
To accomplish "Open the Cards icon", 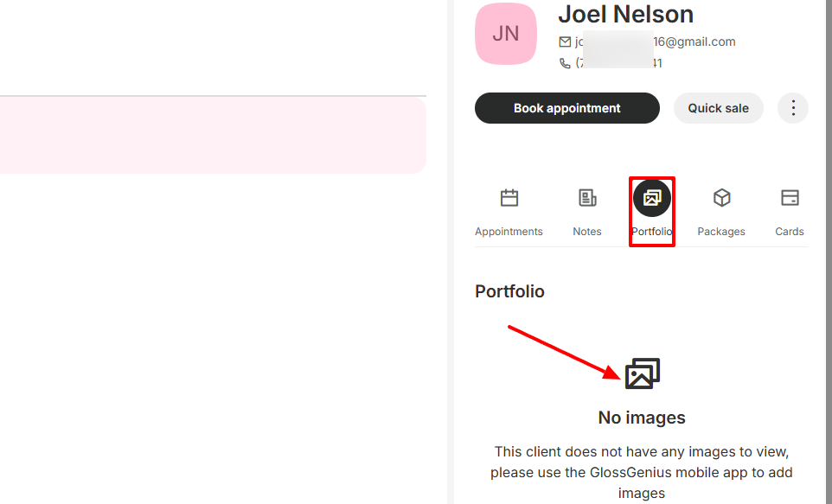I will point(790,198).
